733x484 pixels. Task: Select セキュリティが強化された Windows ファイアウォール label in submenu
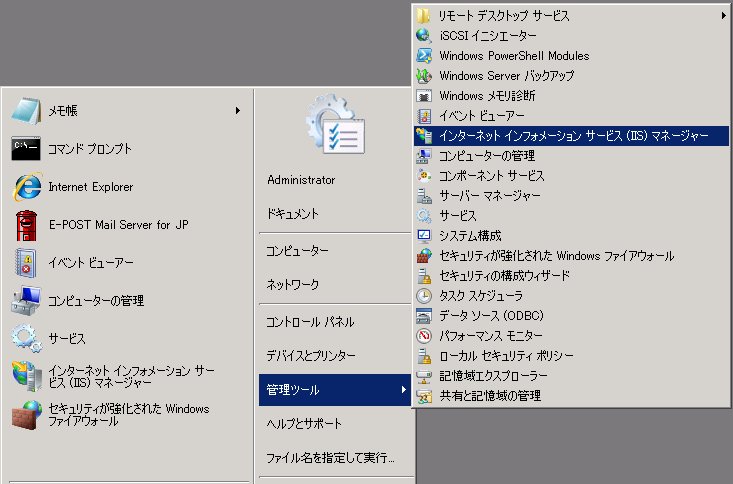point(556,256)
